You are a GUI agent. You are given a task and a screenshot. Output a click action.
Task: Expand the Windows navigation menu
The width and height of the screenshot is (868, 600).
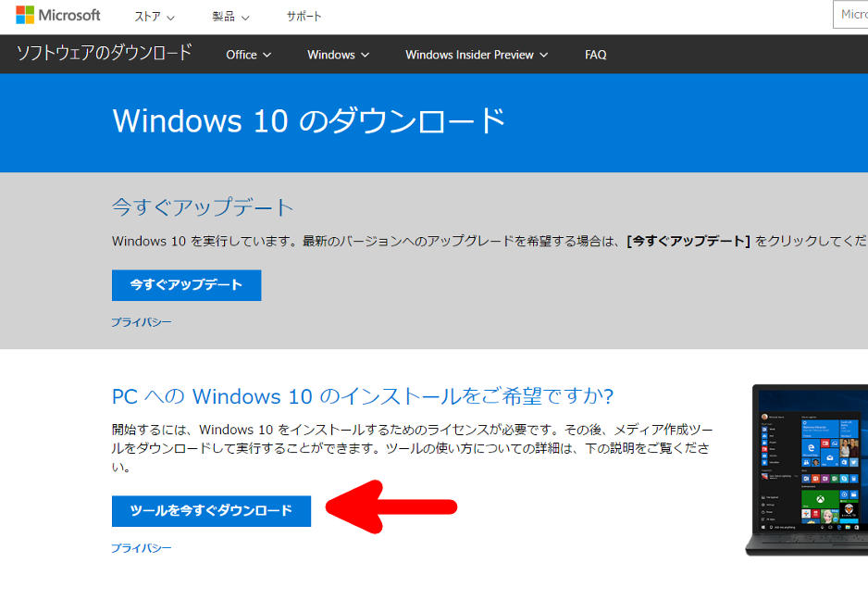pyautogui.click(x=339, y=55)
